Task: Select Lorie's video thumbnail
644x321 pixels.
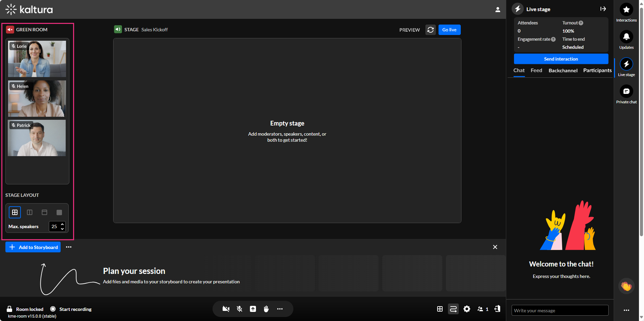Action: (x=37, y=59)
